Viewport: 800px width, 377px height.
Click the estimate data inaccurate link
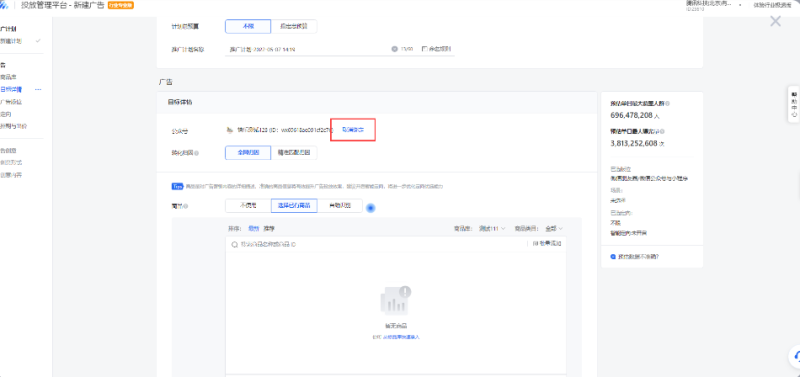(x=638, y=257)
